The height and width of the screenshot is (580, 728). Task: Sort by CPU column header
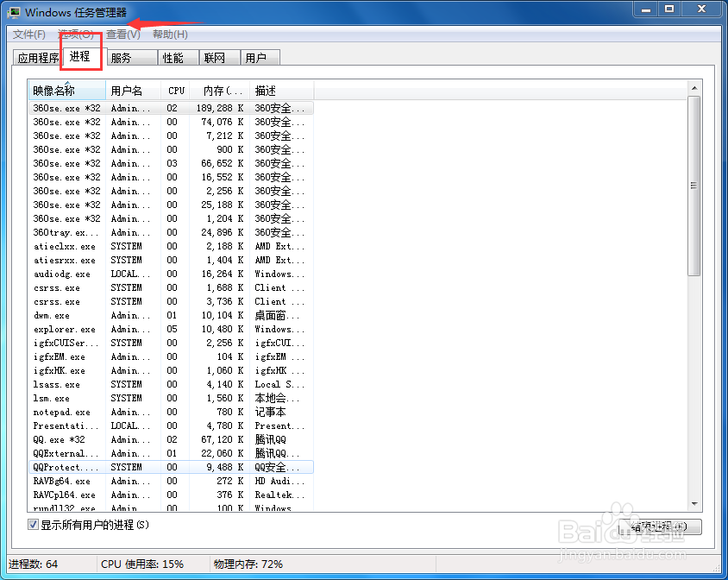(175, 90)
